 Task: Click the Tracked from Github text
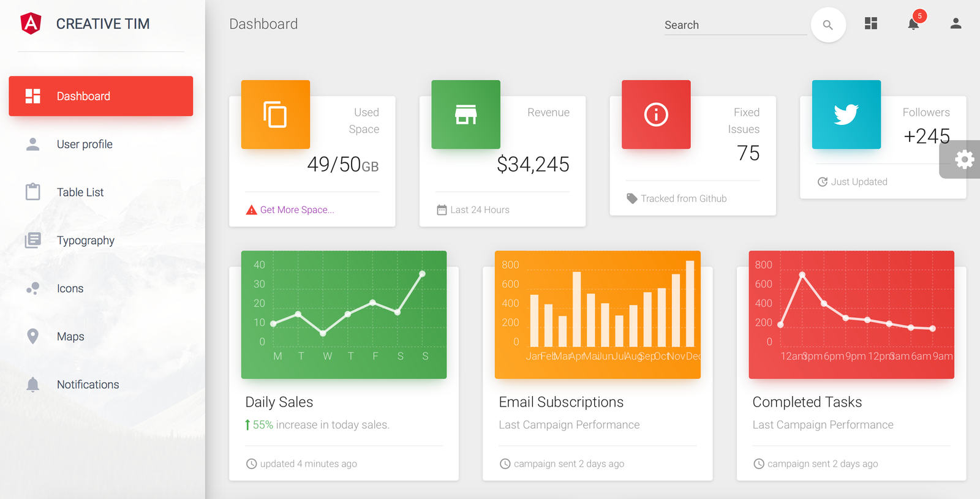[684, 199]
